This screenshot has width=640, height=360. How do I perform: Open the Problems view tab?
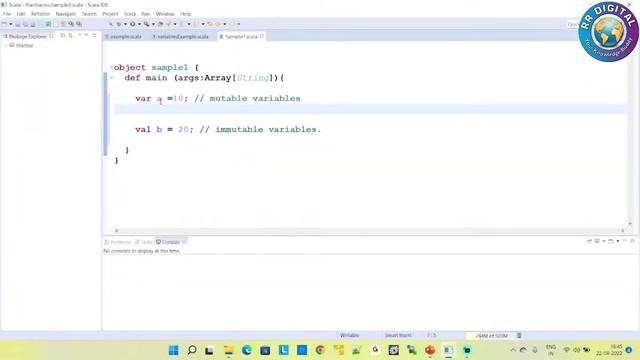point(118,242)
